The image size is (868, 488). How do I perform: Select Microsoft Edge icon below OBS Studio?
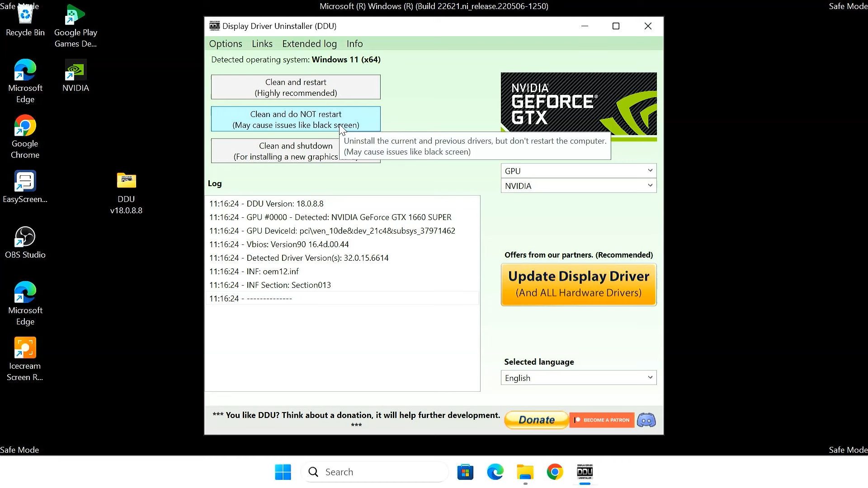[25, 304]
